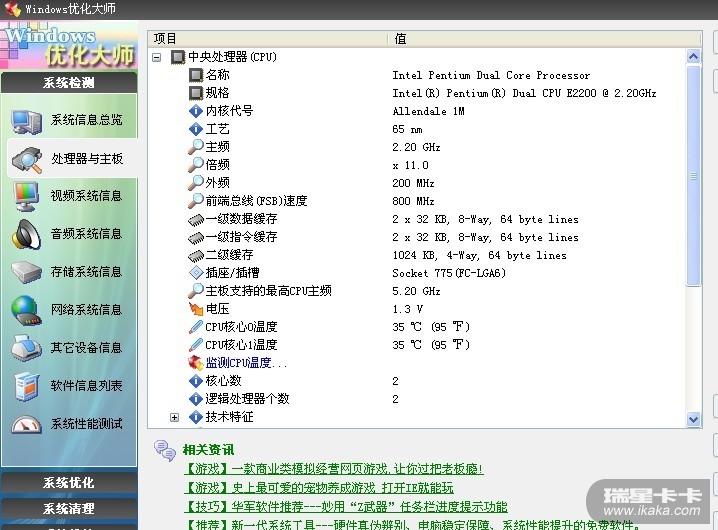Open the 系统优化 section tab

coord(69,483)
